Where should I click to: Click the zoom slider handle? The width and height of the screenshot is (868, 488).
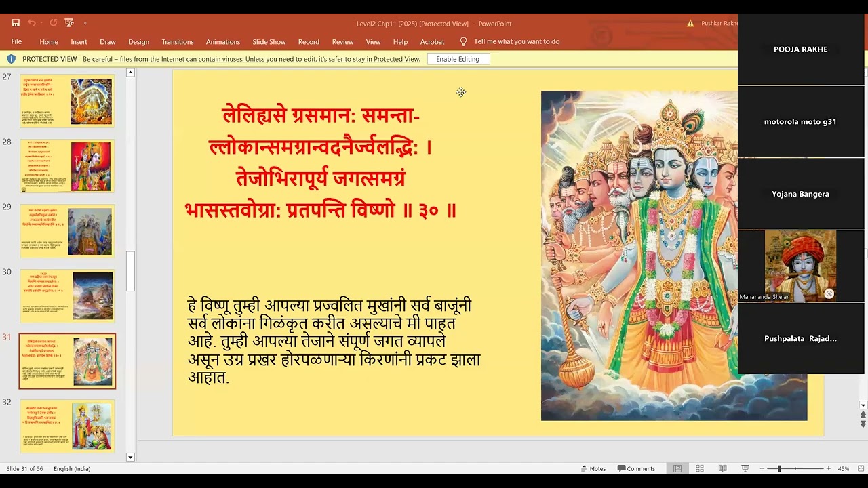[x=778, y=469]
